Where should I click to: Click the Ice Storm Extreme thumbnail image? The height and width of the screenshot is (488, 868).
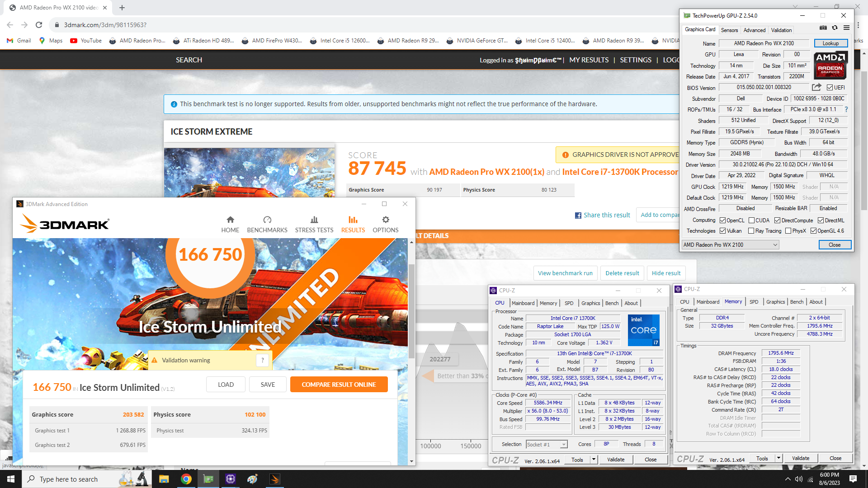[x=250, y=173]
